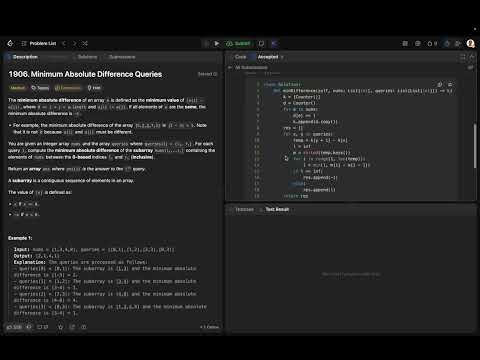The image size is (480, 360).
Task: Click the Medium difficulty tag
Action: coord(17,88)
